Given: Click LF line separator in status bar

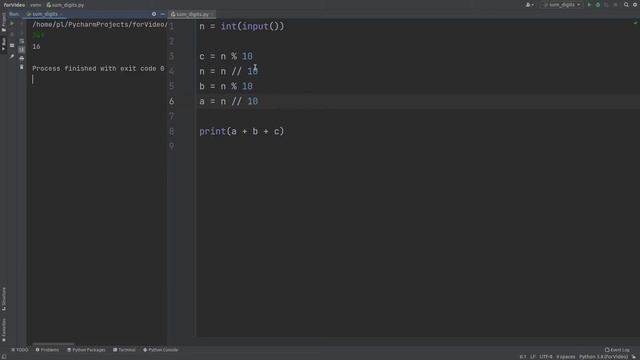Looking at the screenshot, I should (533, 357).
